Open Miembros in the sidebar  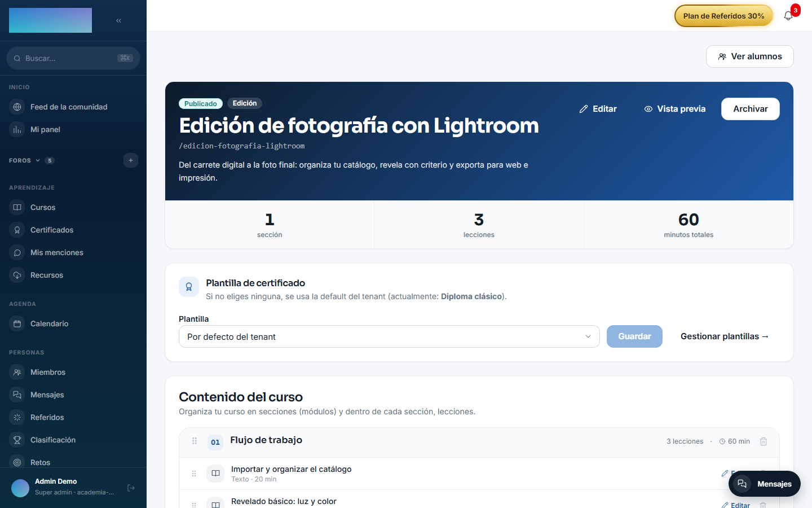point(73,372)
